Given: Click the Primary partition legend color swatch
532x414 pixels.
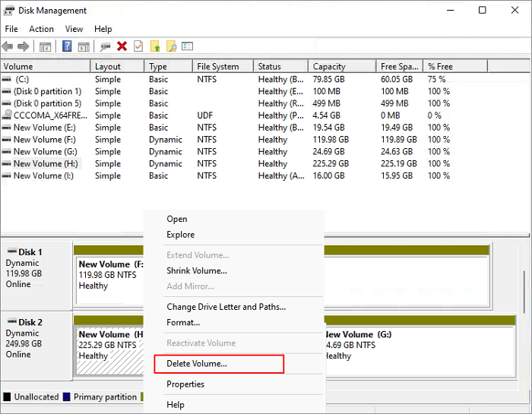Looking at the screenshot, I should [67, 397].
